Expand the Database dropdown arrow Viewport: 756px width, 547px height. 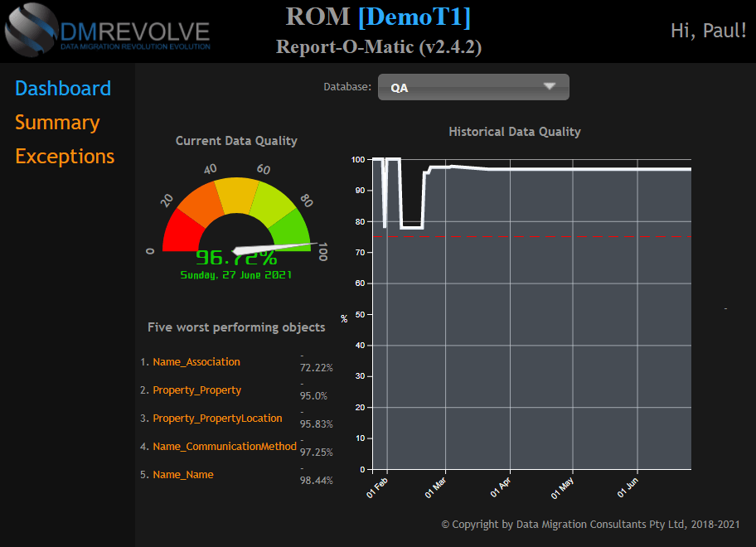[x=549, y=86]
